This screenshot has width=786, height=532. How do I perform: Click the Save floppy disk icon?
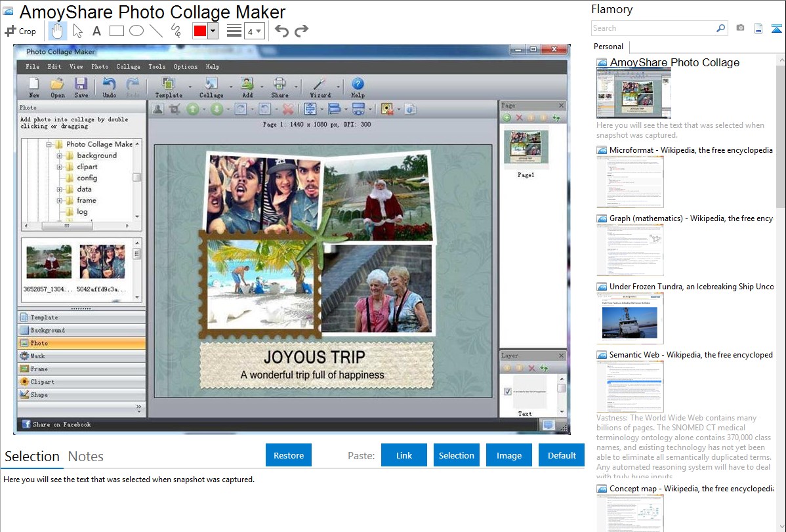coord(81,87)
